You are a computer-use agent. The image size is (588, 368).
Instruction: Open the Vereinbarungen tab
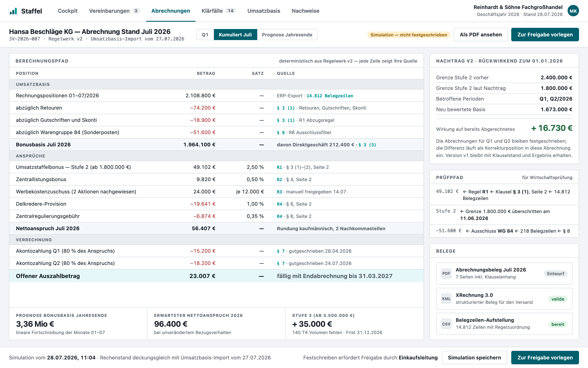pos(114,11)
